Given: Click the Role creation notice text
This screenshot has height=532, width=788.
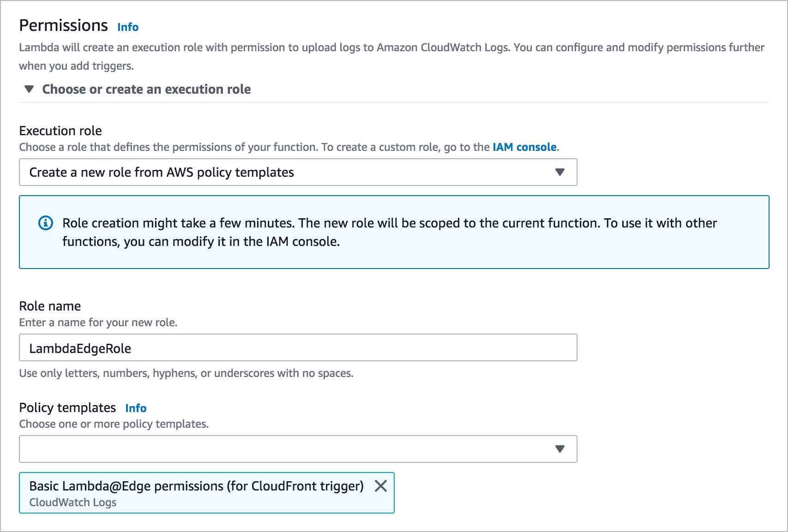Looking at the screenshot, I should click(x=390, y=232).
